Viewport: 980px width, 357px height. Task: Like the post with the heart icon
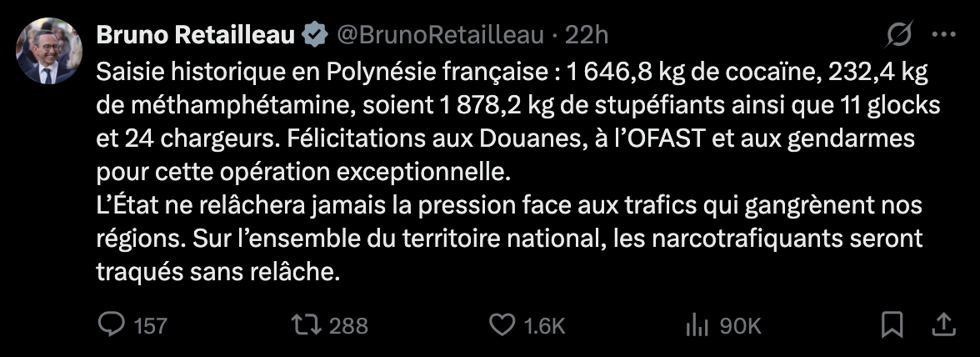500,324
